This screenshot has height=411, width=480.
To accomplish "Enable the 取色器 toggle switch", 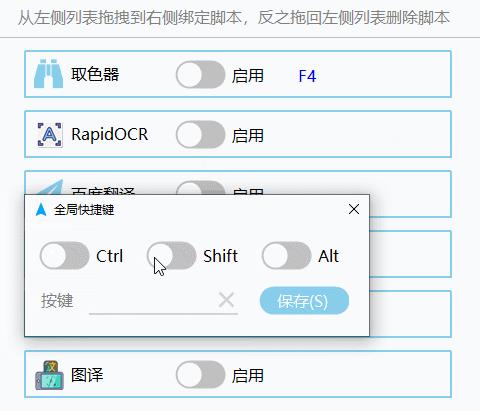I will [201, 74].
